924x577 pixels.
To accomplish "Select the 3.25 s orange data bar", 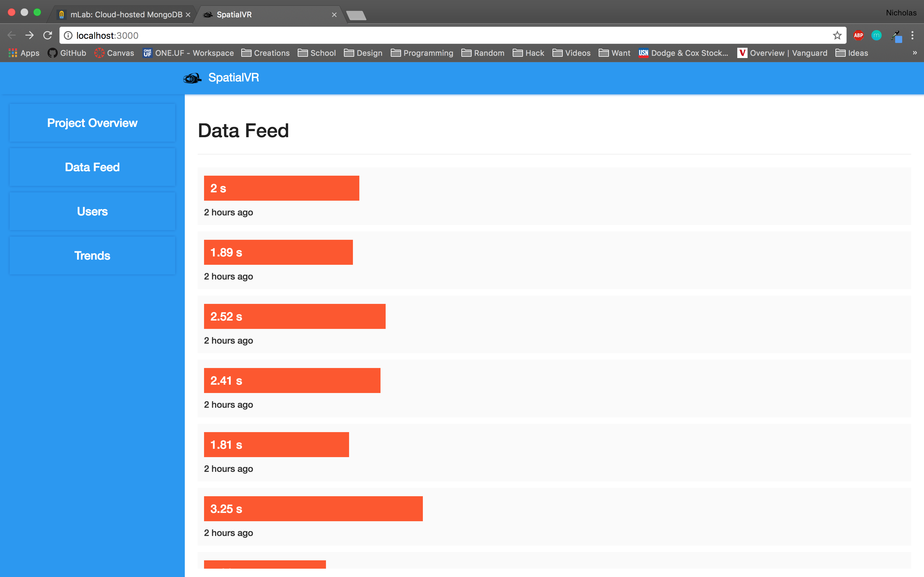I will click(x=313, y=509).
